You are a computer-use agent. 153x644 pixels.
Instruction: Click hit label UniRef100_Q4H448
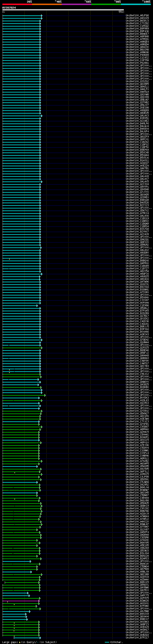(137, 355)
